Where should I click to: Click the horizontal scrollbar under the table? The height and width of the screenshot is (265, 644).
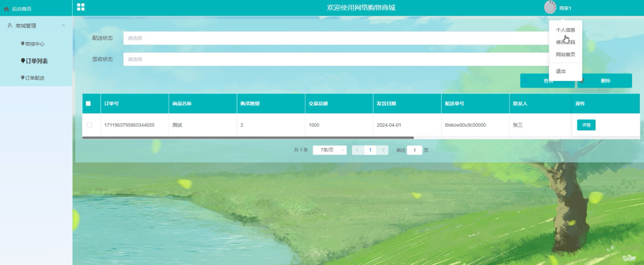[248, 137]
